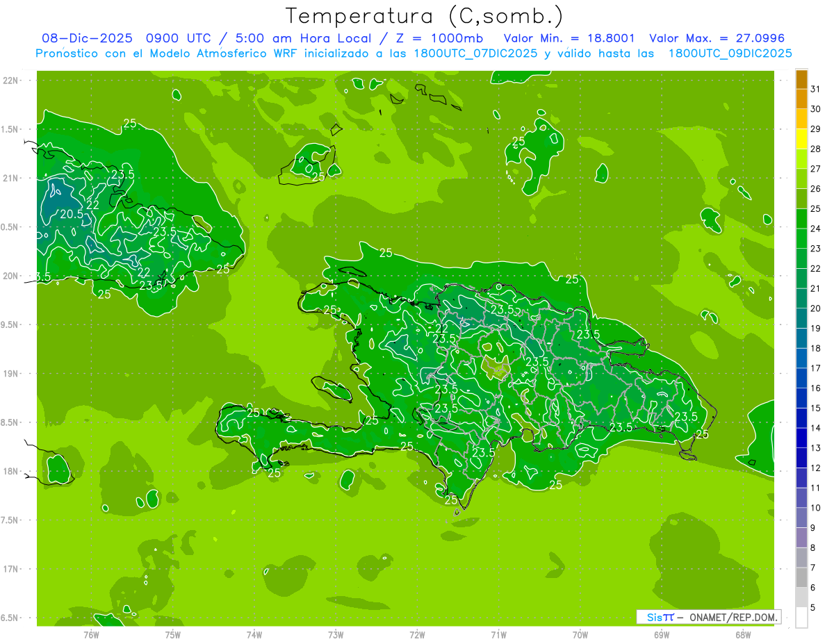Click the colorbar label '30'
834x644 pixels.
pyautogui.click(x=816, y=109)
